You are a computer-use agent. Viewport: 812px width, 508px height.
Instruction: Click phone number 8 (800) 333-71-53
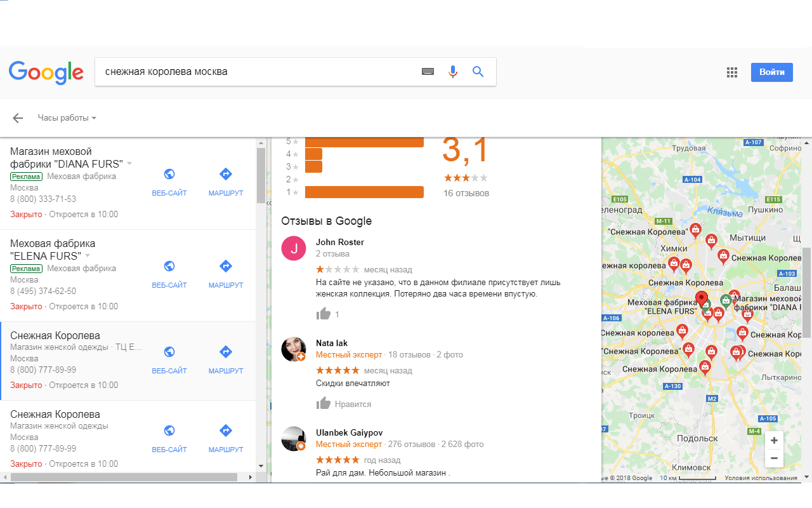[x=43, y=199]
